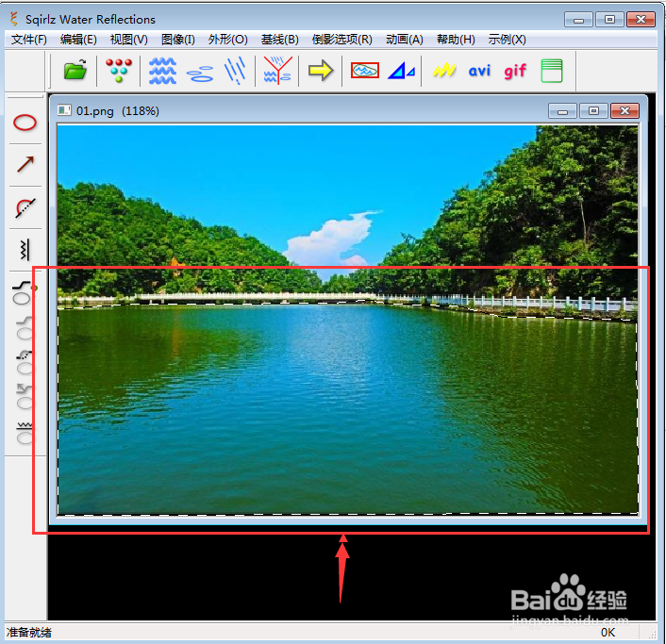Select the rain/snow lines icon
The image size is (666, 644).
tap(235, 71)
